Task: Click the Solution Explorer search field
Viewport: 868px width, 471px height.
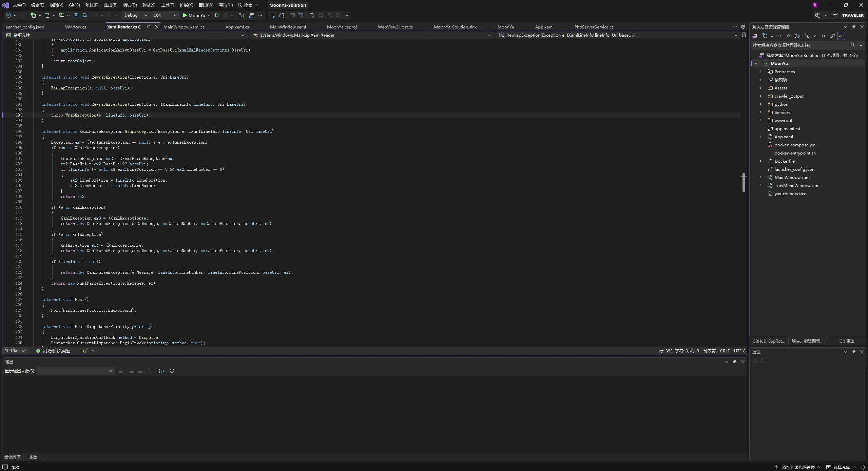Action: click(x=801, y=45)
